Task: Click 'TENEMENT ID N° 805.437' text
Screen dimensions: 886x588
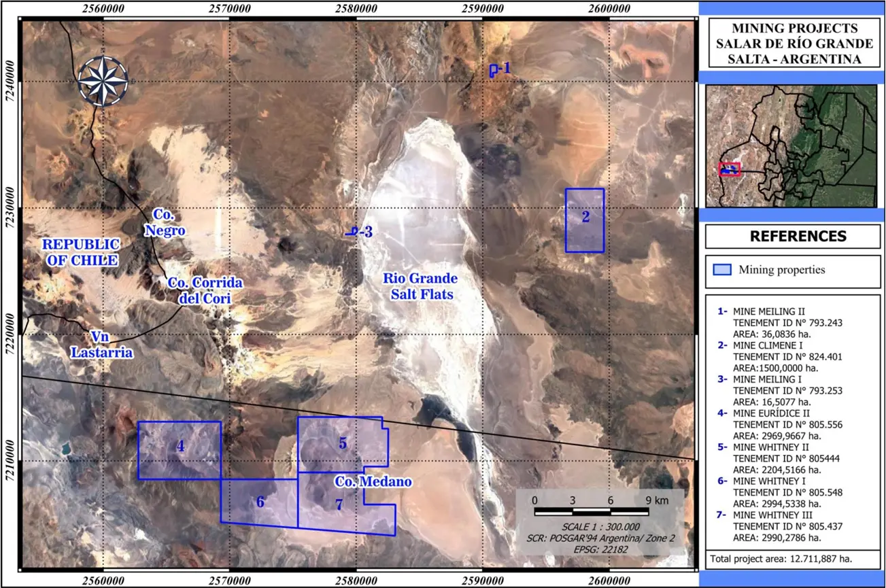Action: point(787,526)
